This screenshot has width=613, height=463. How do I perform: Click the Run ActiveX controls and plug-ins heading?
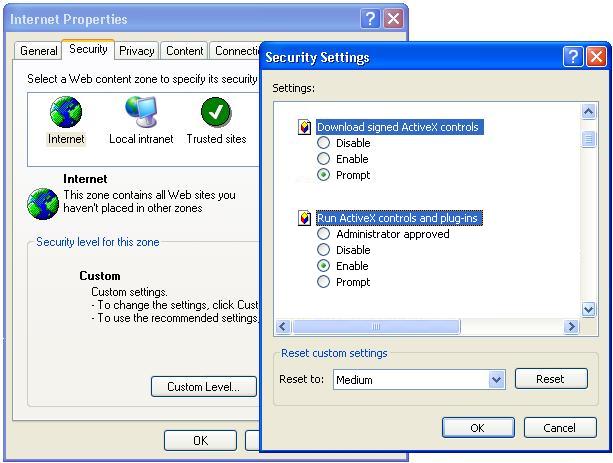[399, 218]
